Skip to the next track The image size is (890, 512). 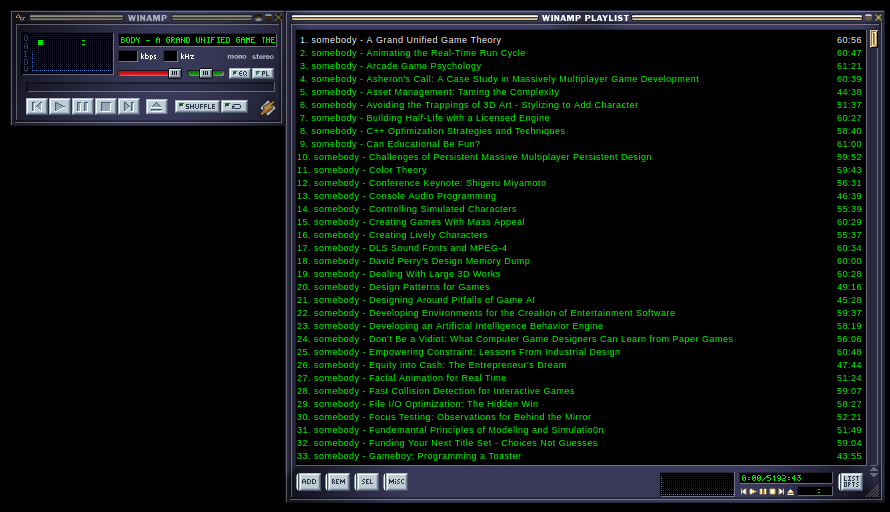coord(129,106)
